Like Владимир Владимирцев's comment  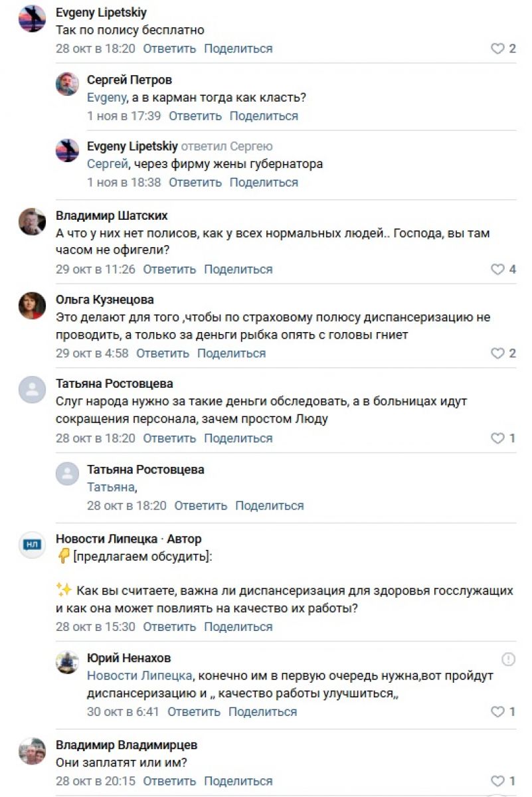click(x=497, y=781)
